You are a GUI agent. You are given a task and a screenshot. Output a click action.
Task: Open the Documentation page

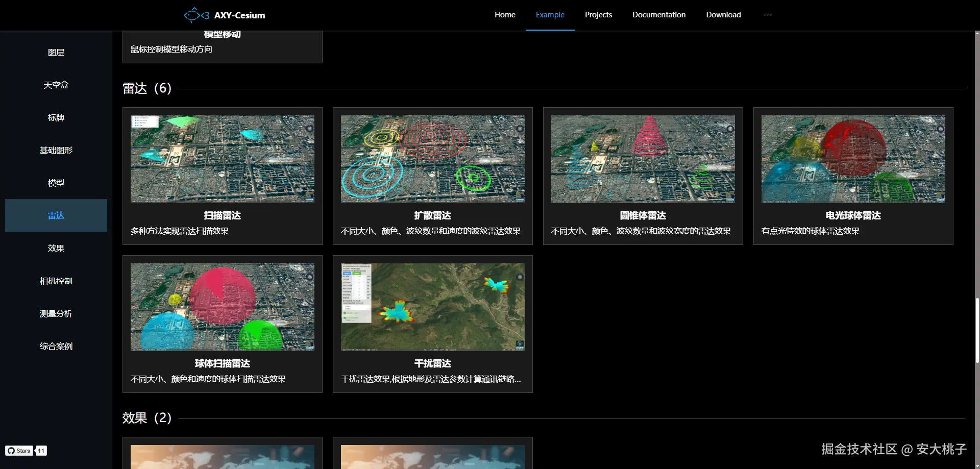tap(658, 15)
